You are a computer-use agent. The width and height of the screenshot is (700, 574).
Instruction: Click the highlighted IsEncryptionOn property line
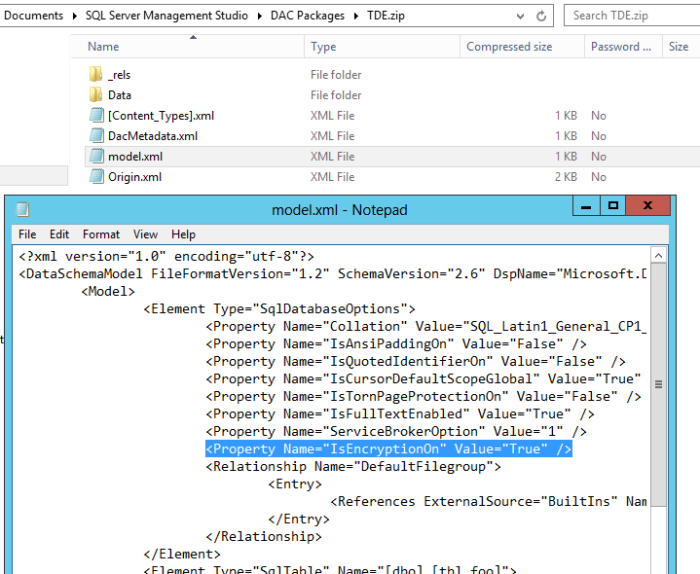coord(388,449)
